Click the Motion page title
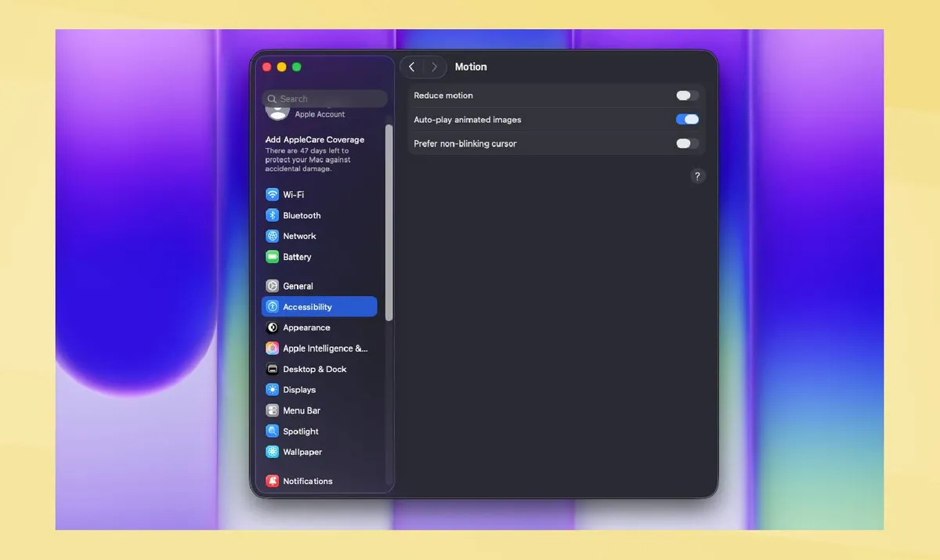This screenshot has height=560, width=940. [x=471, y=67]
